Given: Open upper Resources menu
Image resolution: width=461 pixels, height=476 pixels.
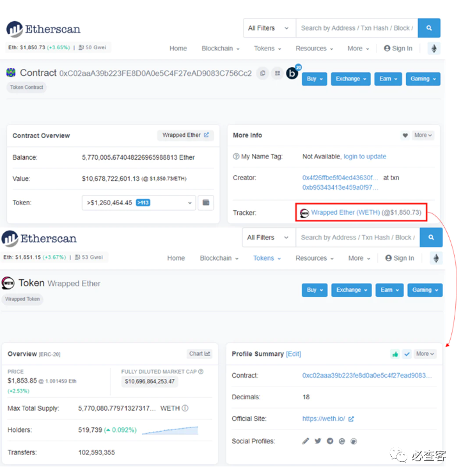Looking at the screenshot, I should coord(314,49).
